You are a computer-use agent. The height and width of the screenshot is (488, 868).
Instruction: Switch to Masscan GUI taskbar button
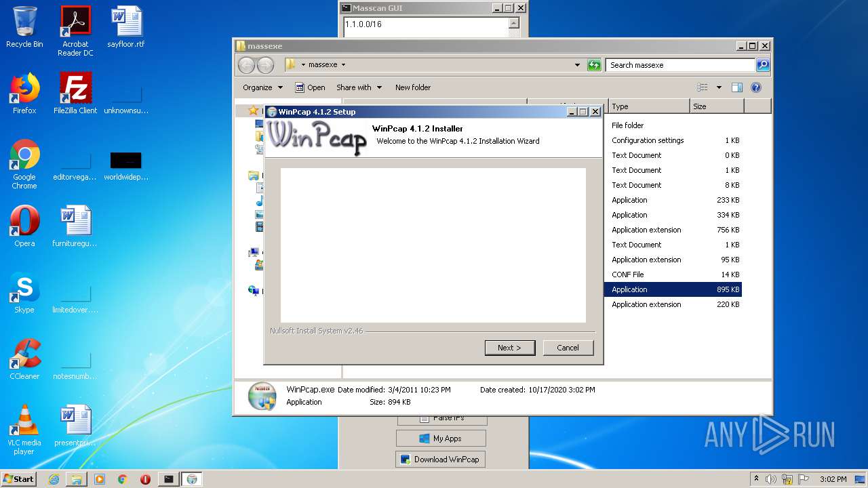[x=168, y=479]
